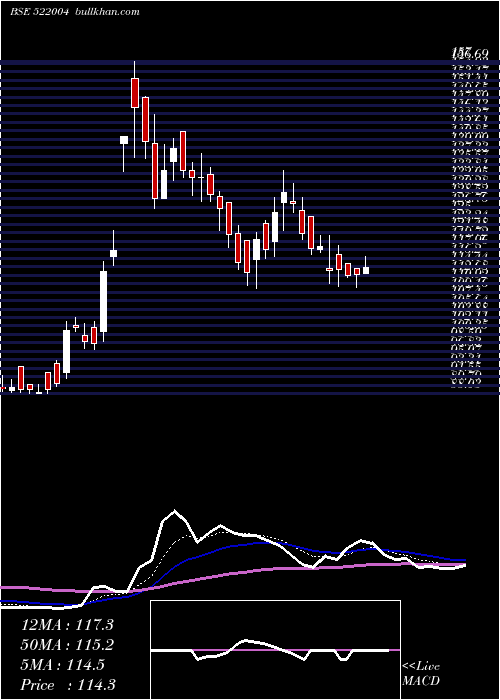Click the MACD inset chart panel
The height and width of the screenshot is (700, 500).
(275, 650)
